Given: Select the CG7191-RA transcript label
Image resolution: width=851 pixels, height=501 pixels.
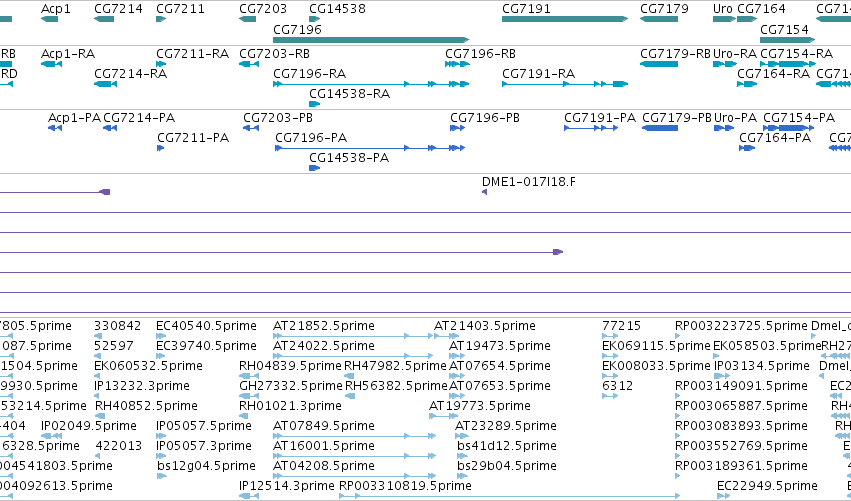Looking at the screenshot, I should pyautogui.click(x=538, y=73).
